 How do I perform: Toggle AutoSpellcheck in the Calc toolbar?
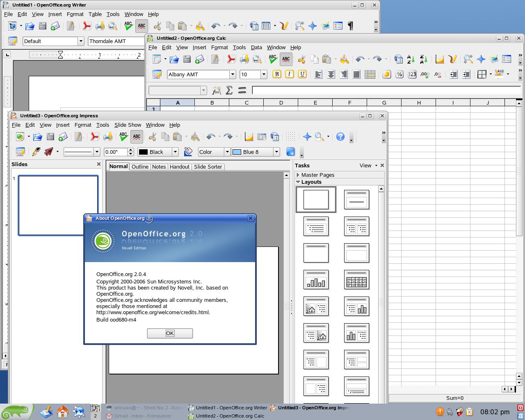(x=286, y=59)
